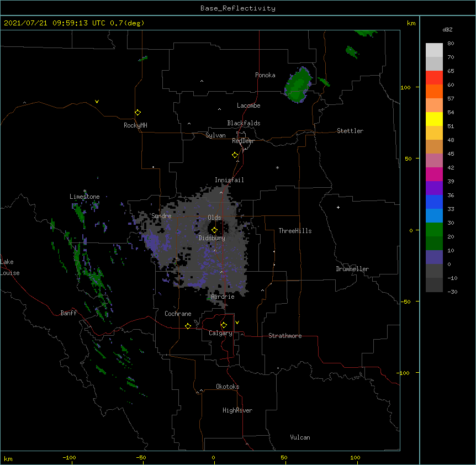This screenshot has width=476, height=465.
Task: Pick the pink 42-45 dBZ swatch
Action: click(x=434, y=161)
